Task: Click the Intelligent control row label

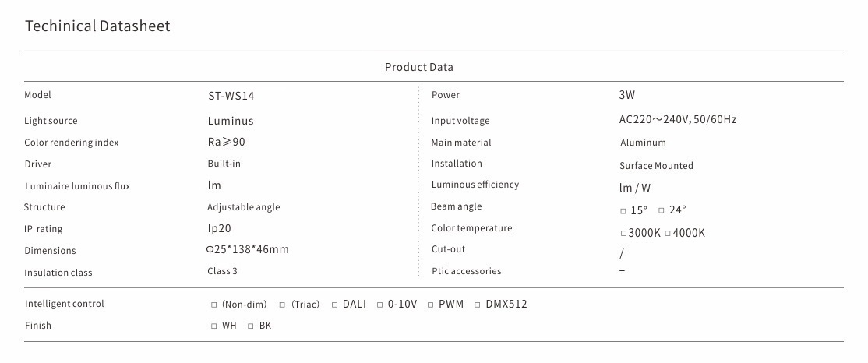Action: click(x=64, y=304)
